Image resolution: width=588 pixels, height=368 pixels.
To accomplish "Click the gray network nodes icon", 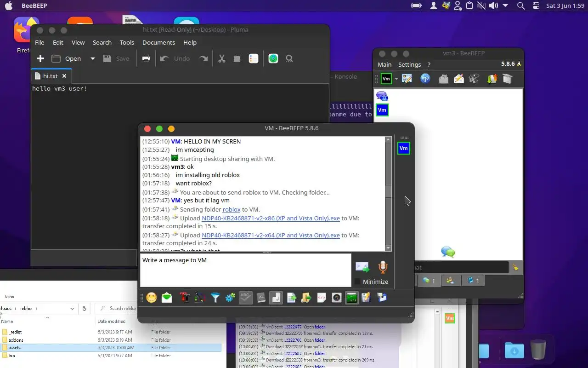I will tap(474, 79).
